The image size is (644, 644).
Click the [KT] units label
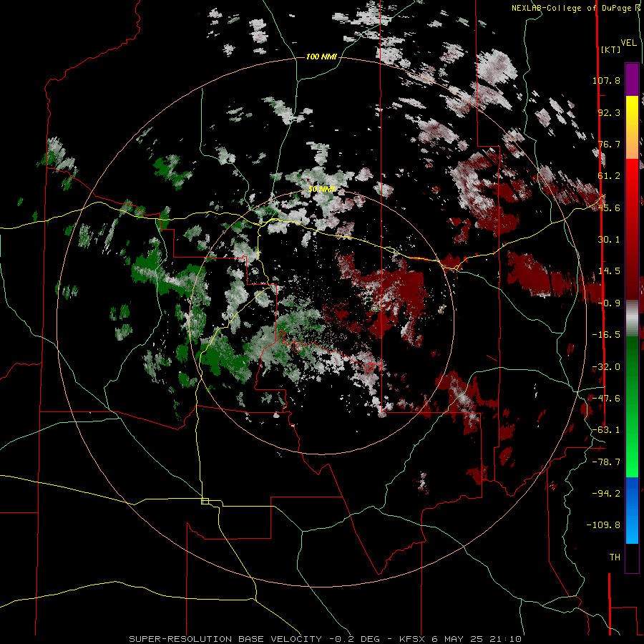610,49
